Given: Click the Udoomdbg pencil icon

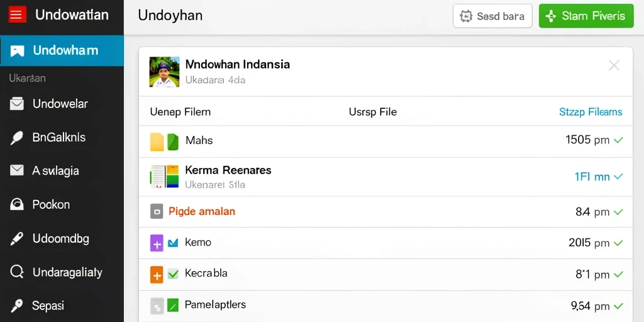Looking at the screenshot, I should (17, 238).
